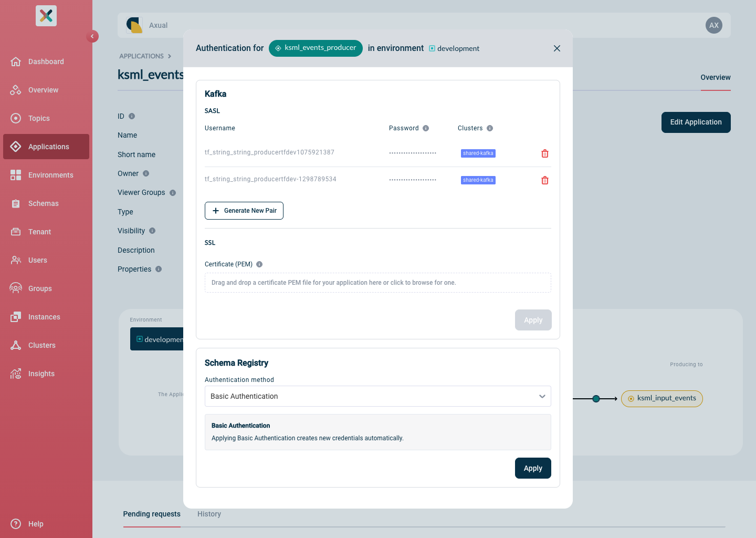Select the Overview tab
This screenshot has width=756, height=538.
(x=716, y=77)
